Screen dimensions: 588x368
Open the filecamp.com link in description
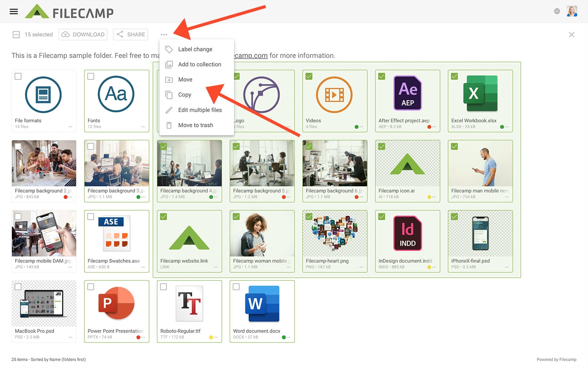(251, 56)
